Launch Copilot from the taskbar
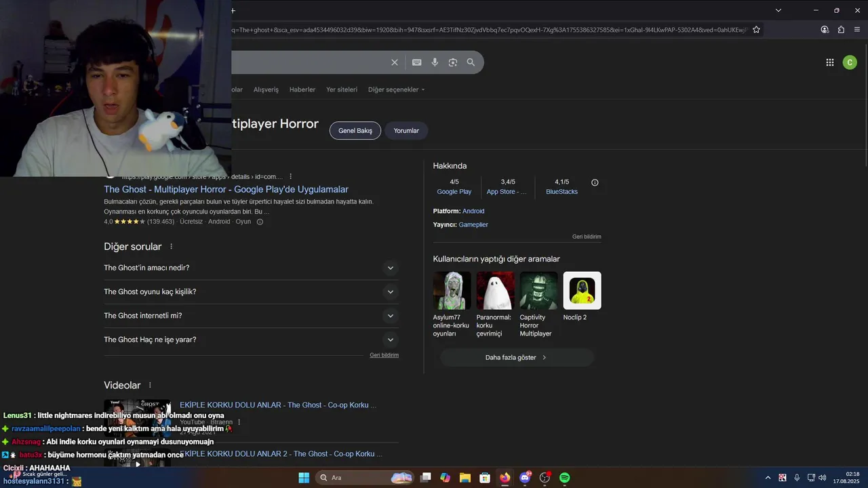 coord(445,478)
